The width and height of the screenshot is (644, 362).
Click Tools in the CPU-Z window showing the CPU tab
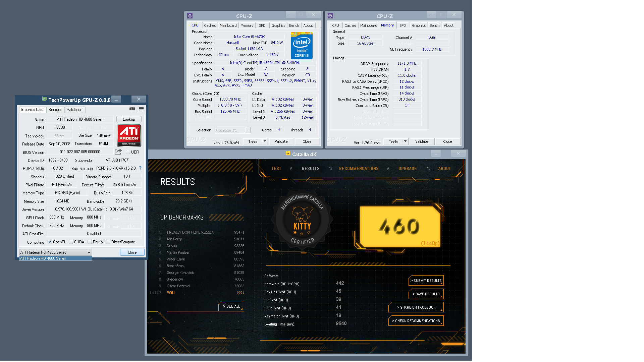[x=253, y=141]
